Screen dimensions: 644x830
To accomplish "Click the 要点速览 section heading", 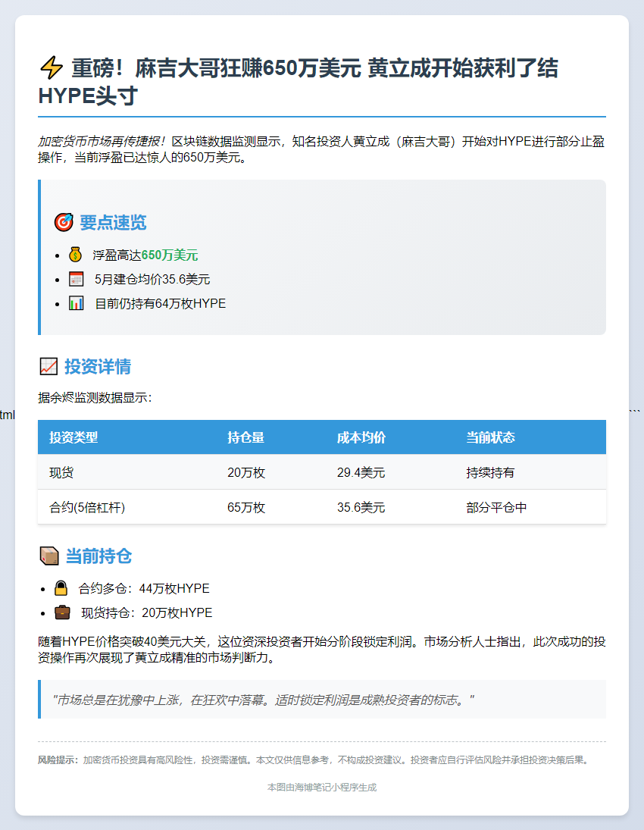I will click(x=113, y=222).
